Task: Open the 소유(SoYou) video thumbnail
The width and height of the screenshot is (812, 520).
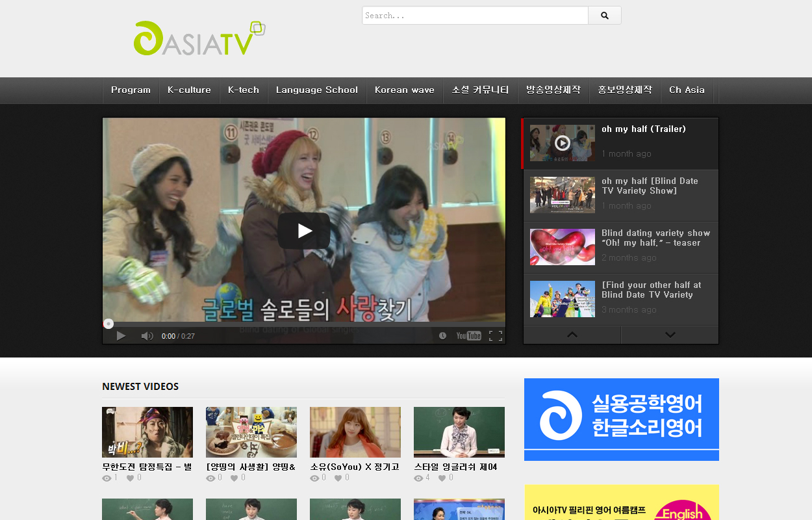Action: [x=355, y=432]
